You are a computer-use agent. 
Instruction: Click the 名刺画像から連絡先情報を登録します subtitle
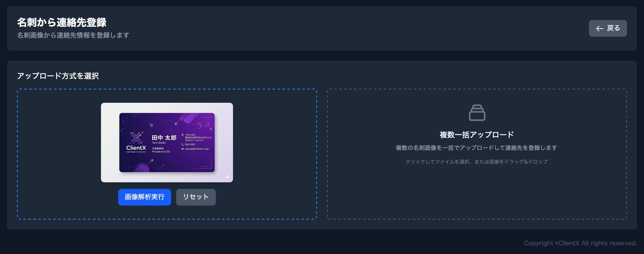73,35
